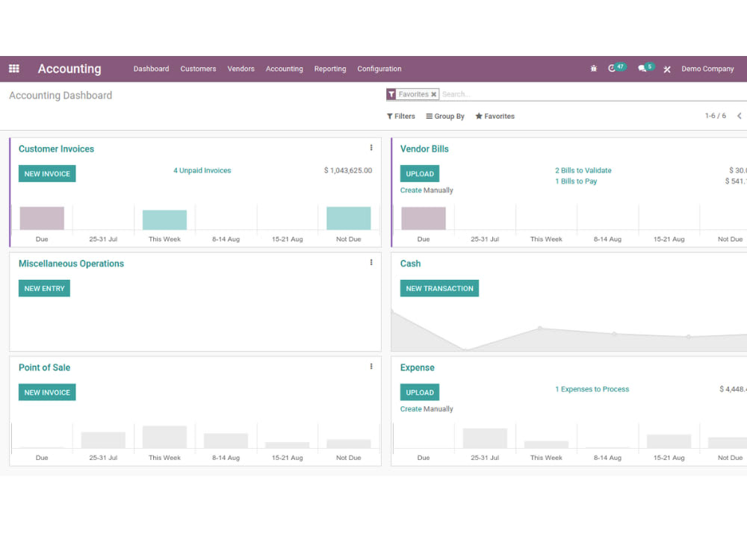Click the NEW ENTRY button
The image size is (747, 560).
(x=44, y=288)
